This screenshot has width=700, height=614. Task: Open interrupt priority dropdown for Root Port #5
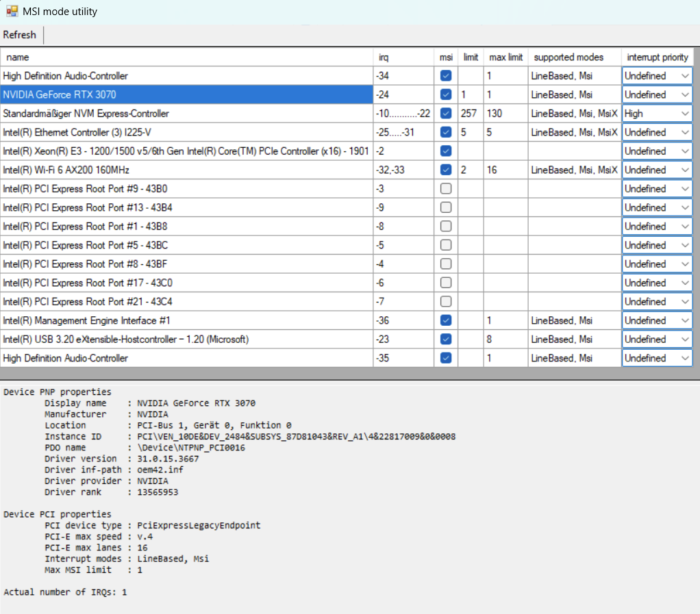point(657,245)
